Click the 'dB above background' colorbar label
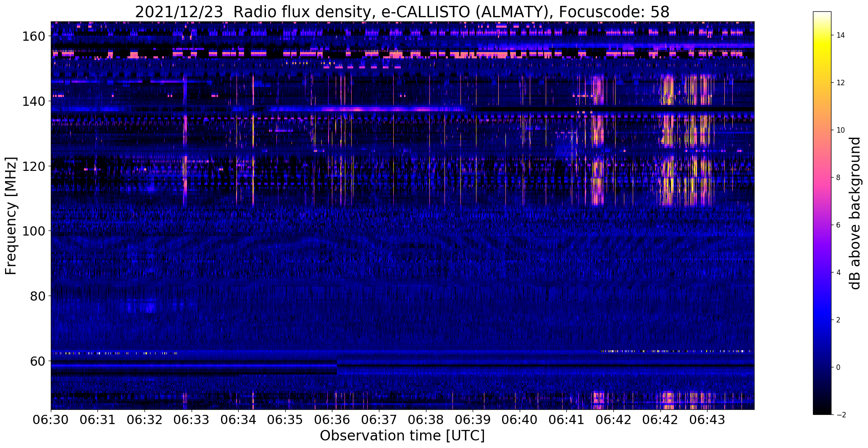The image size is (868, 448). coord(855,213)
